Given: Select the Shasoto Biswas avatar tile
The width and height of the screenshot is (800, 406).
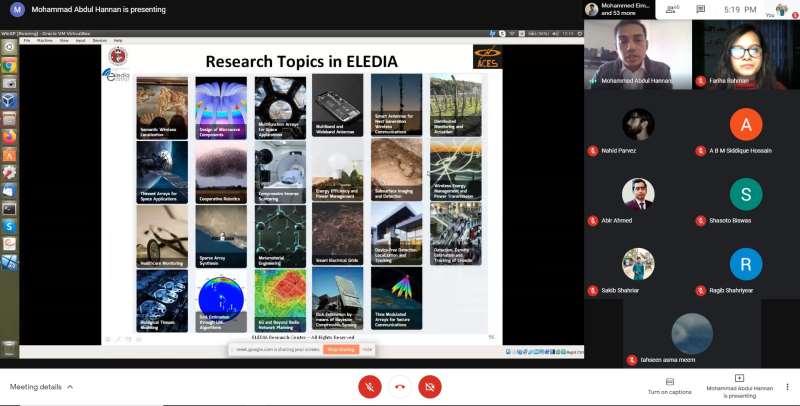Looking at the screenshot, I should (x=745, y=194).
